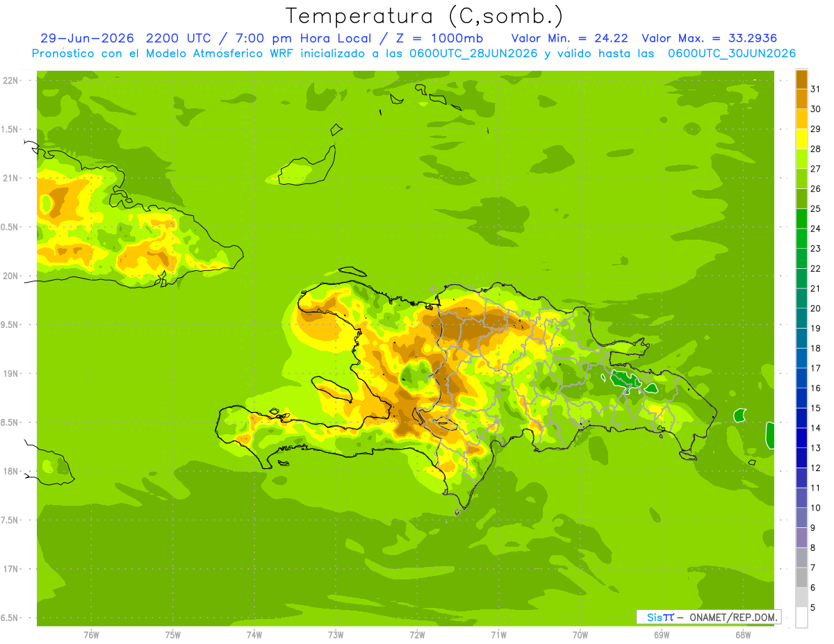Click the "17N" latitude axis label
Image resolution: width=834 pixels, height=644 pixels.
(12, 570)
